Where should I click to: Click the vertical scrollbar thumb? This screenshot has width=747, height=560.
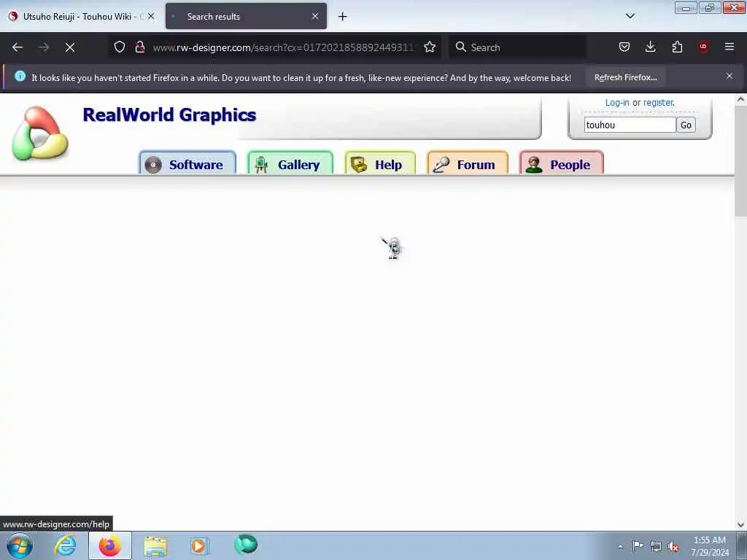point(741,161)
